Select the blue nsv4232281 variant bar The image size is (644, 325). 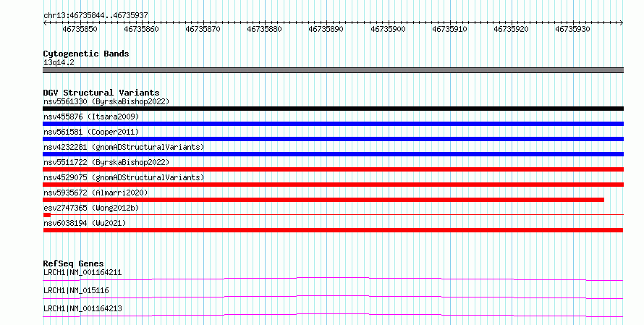[333, 154]
